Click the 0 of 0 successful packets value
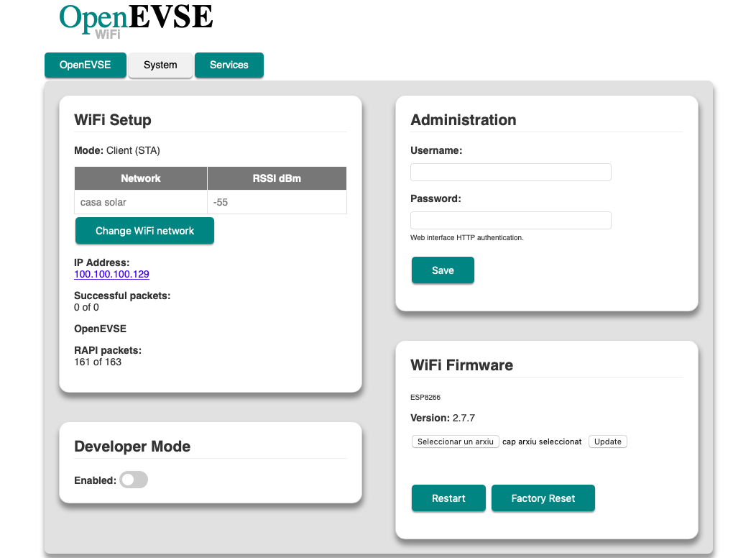756x558 pixels. pyautogui.click(x=86, y=307)
